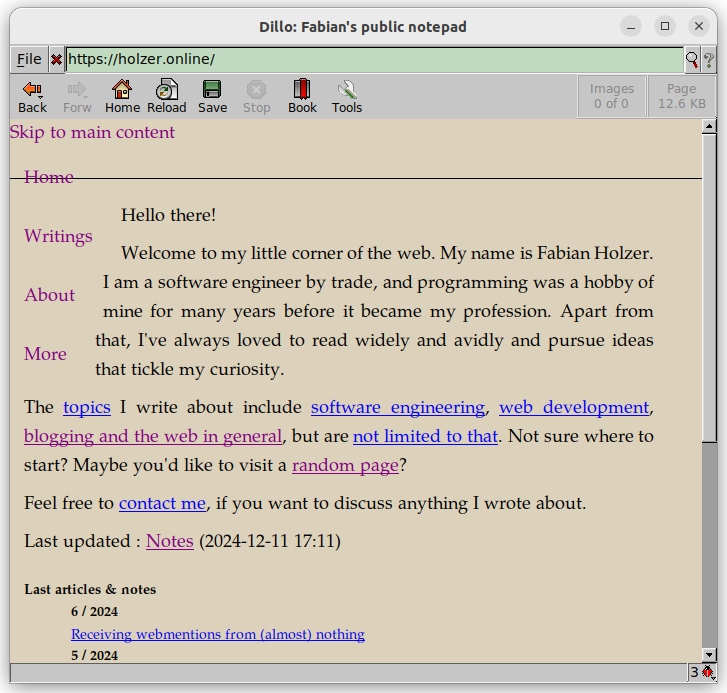727x693 pixels.
Task: Open the bug meter icon in status bar
Action: pyautogui.click(x=708, y=672)
